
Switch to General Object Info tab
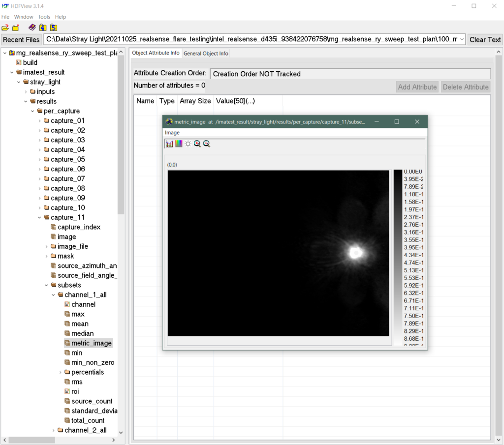tap(206, 53)
